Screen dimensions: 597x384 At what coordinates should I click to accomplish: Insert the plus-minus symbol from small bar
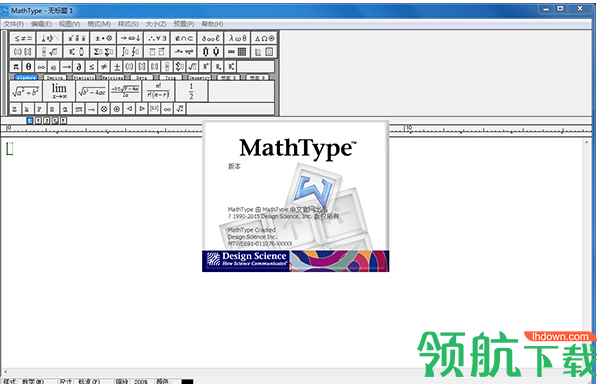[117, 67]
